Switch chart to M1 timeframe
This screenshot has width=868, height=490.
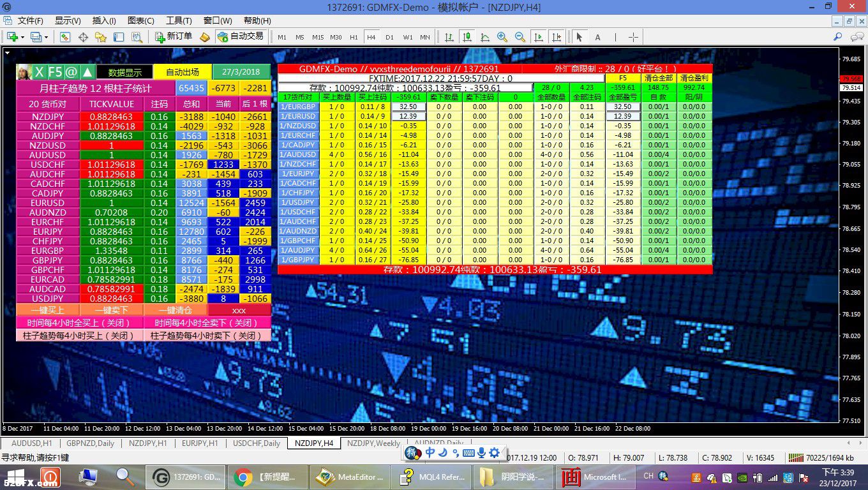(x=282, y=37)
